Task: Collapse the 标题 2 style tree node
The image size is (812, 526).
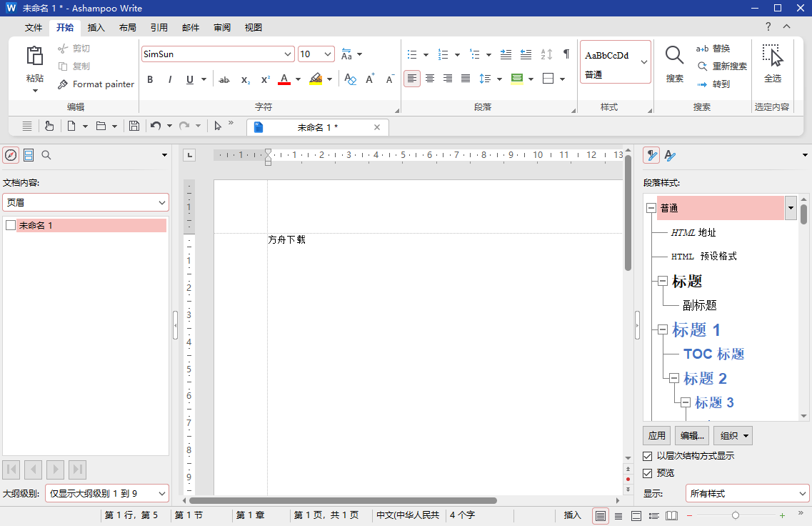Action: click(x=673, y=378)
